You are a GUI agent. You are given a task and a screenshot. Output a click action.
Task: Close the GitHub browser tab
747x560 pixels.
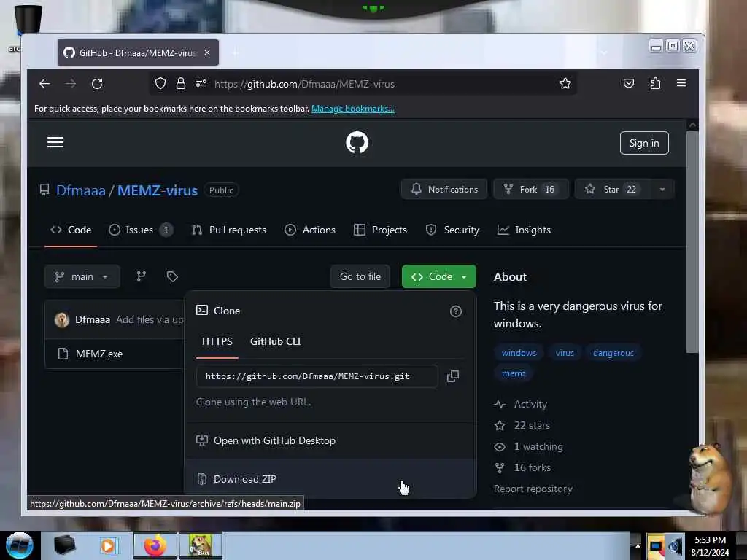click(207, 52)
